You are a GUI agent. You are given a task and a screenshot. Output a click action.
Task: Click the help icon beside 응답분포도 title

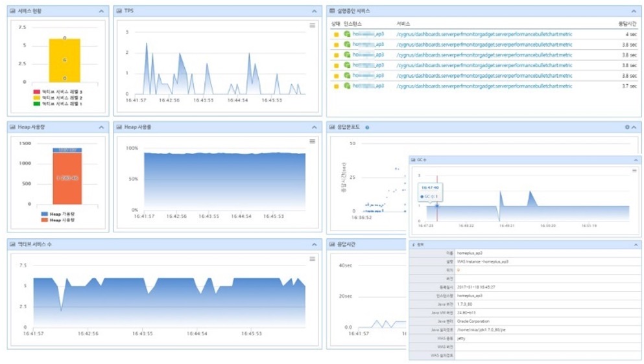pos(367,128)
